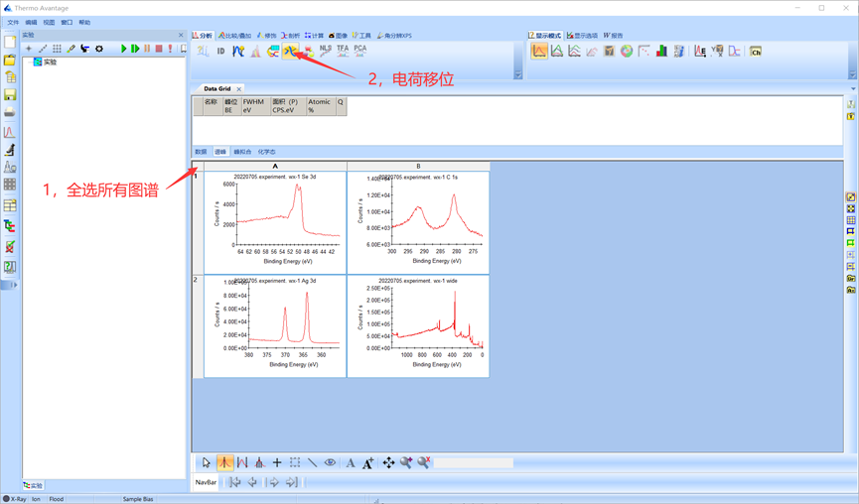Click the NLS fitting icon
This screenshot has height=504, width=859.
point(325,50)
